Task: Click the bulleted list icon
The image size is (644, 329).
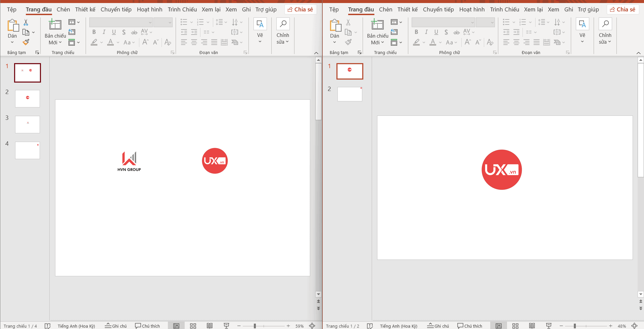Action: click(x=184, y=22)
